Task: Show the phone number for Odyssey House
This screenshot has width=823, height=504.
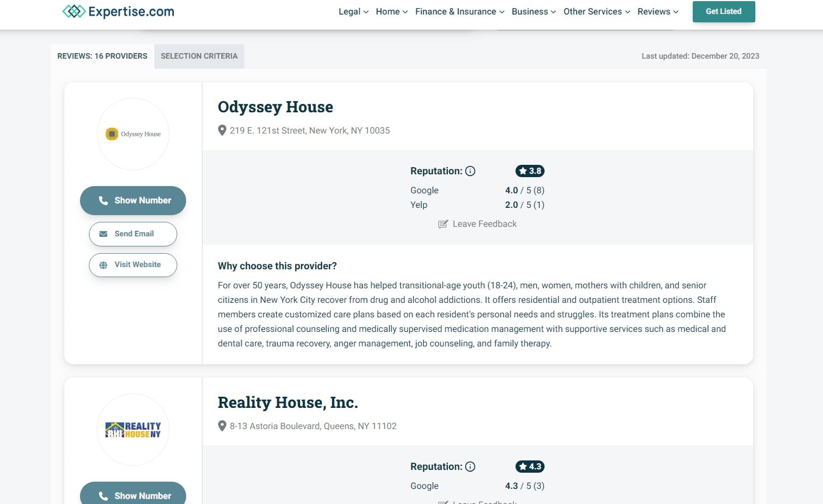Action: [x=133, y=201]
